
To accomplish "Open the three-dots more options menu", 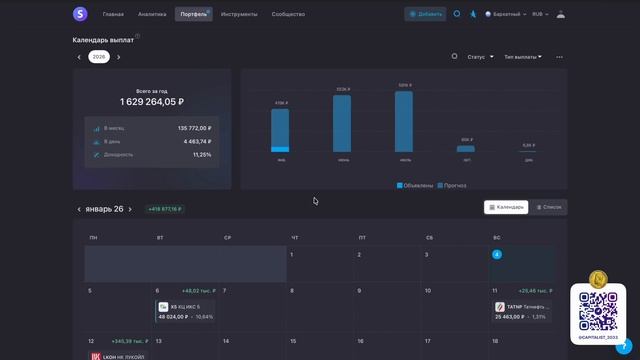I will click(x=559, y=57).
